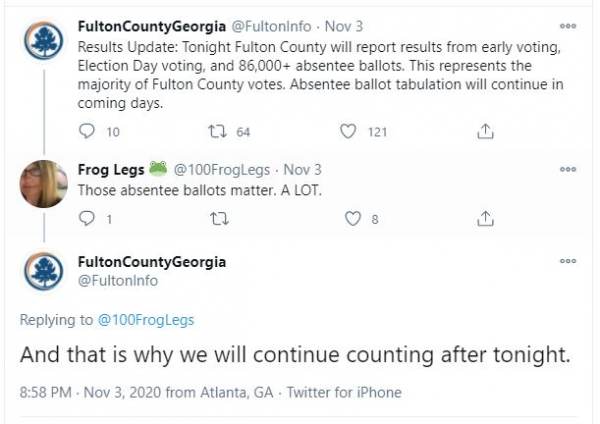Viewport: 600px width, 424px height.
Task: Open more options menu on Frog Legs' tweet
Action: [x=568, y=170]
